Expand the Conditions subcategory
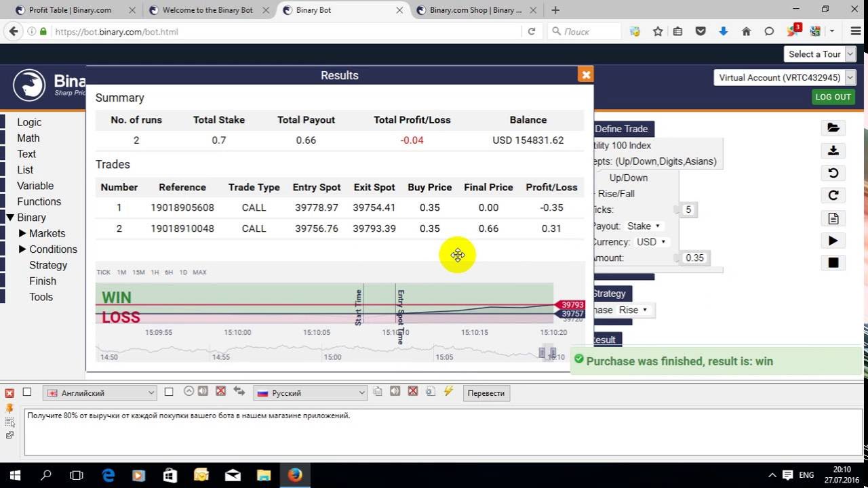 click(22, 249)
